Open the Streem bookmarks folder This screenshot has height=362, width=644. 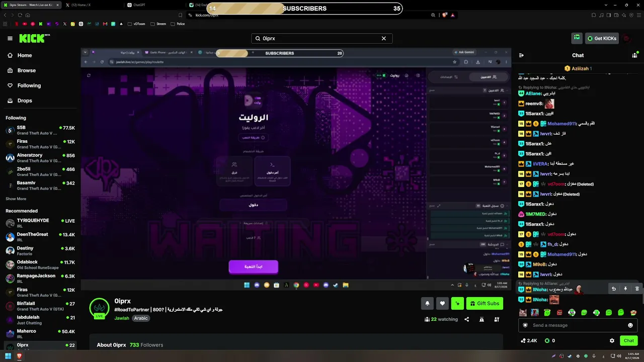tap(158, 24)
